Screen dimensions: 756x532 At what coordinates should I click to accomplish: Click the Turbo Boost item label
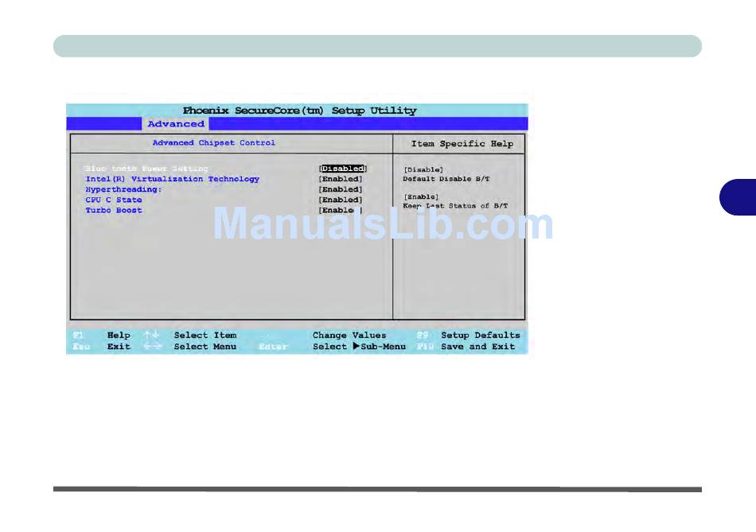point(114,210)
